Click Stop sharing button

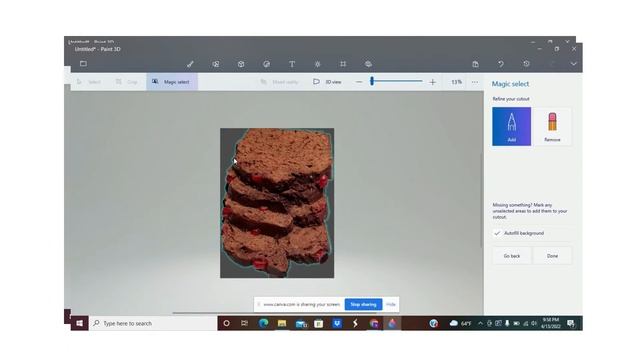[363, 304]
